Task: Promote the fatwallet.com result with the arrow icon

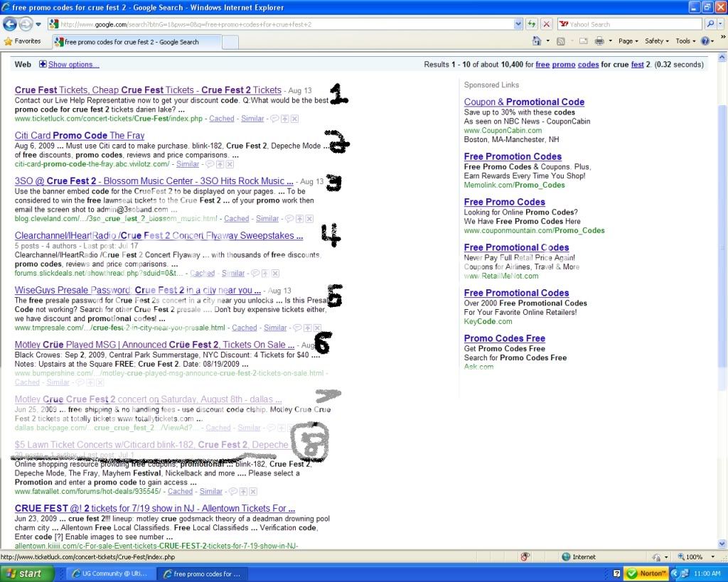Action: click(243, 492)
